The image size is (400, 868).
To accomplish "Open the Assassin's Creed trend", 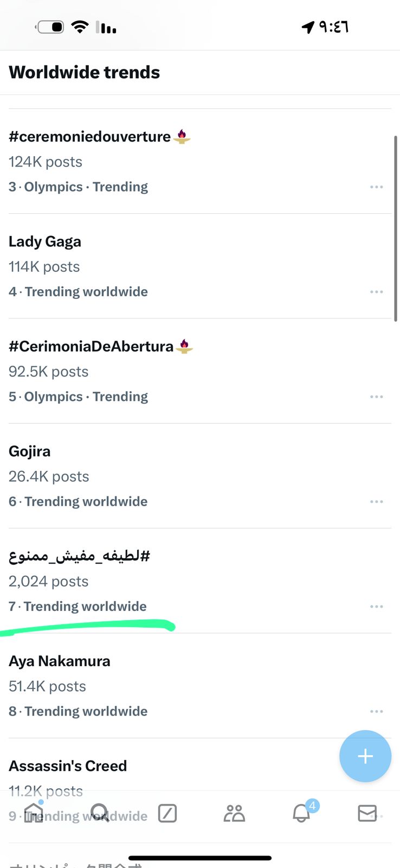I will coord(68,766).
